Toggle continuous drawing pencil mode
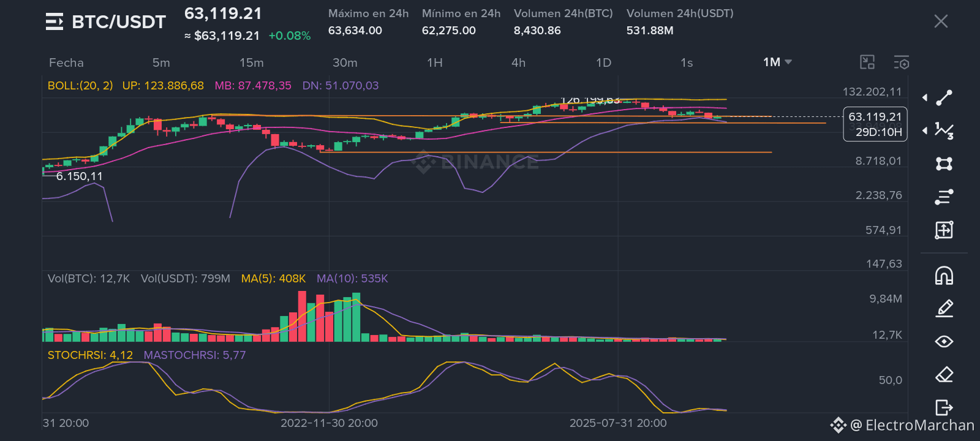The width and height of the screenshot is (980, 441). [944, 308]
